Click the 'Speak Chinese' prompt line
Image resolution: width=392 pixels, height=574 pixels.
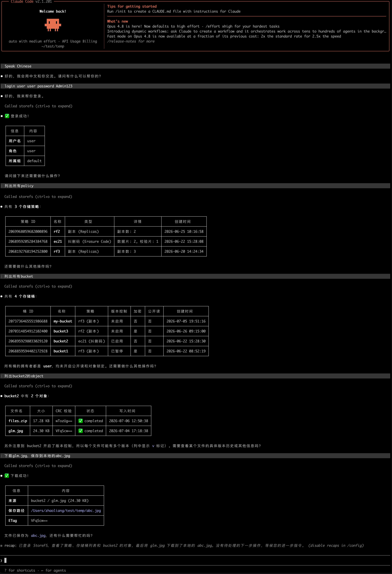click(x=195, y=66)
